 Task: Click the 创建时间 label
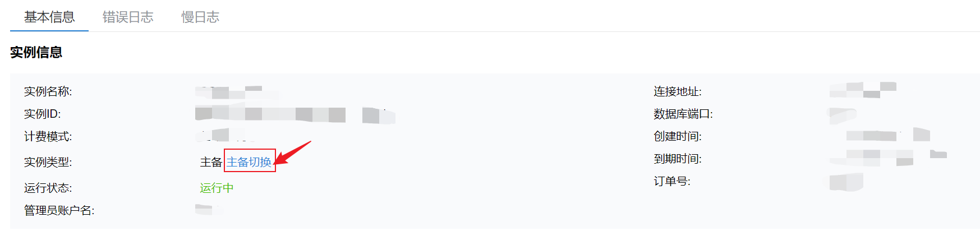[678, 136]
